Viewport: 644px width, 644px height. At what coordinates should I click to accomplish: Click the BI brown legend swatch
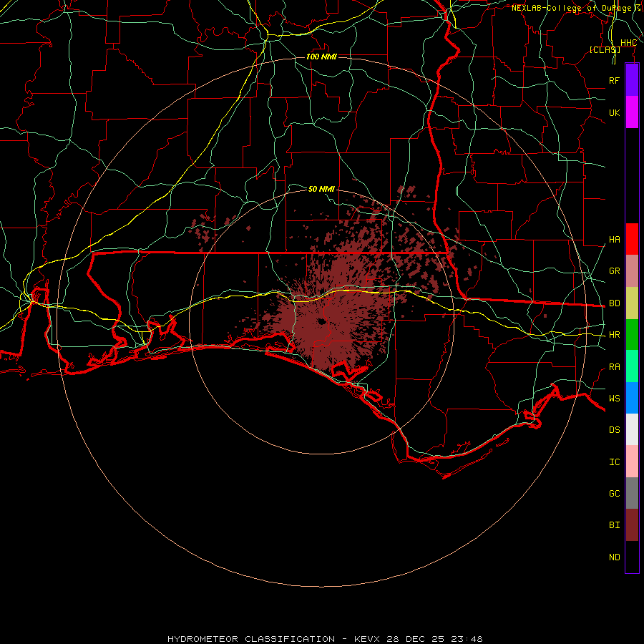(632, 525)
